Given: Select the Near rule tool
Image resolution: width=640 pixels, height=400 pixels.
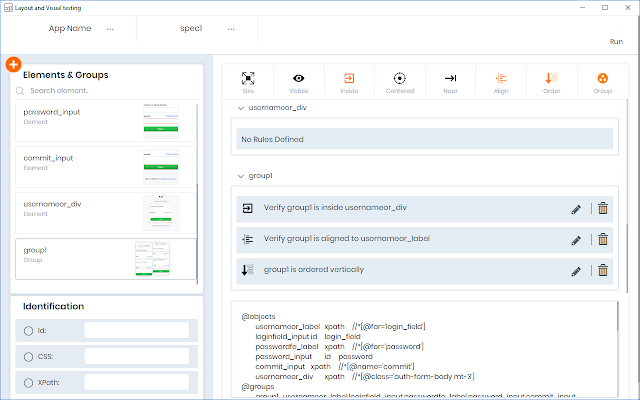Looking at the screenshot, I should point(451,82).
